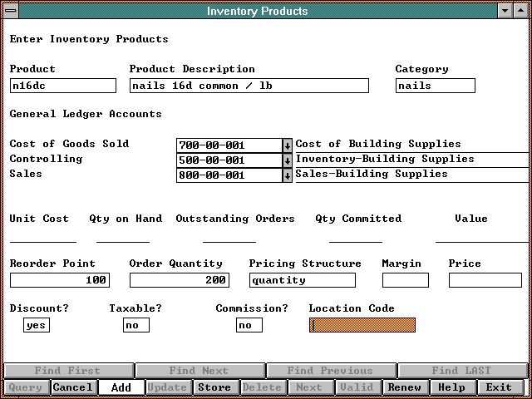Expand the Sales account dropdown list
The width and height of the screenshot is (532, 399).
288,175
